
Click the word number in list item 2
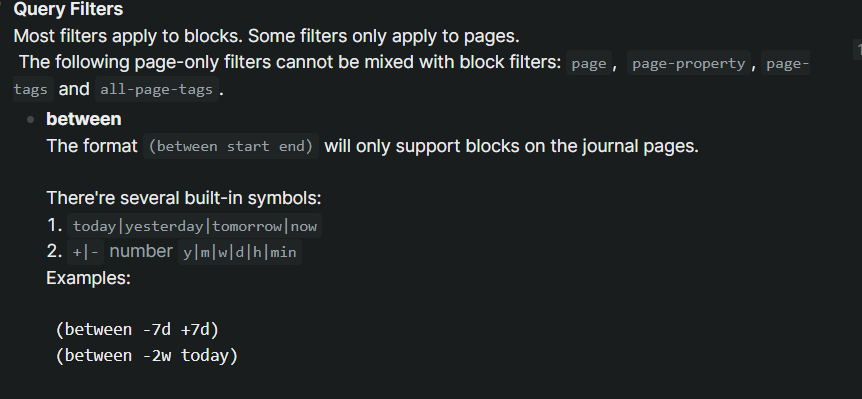point(141,251)
